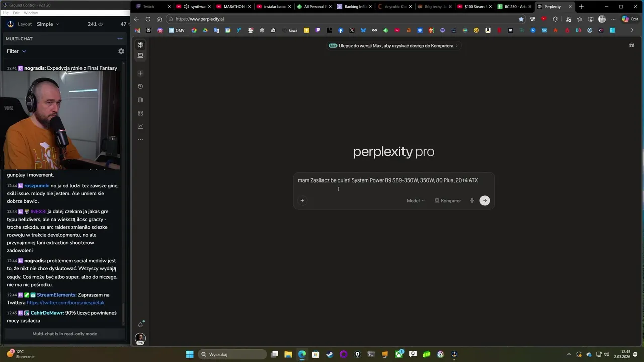This screenshot has width=644, height=362.
Task: Open the Multi-Chat three-dots options menu
Action: (120, 39)
